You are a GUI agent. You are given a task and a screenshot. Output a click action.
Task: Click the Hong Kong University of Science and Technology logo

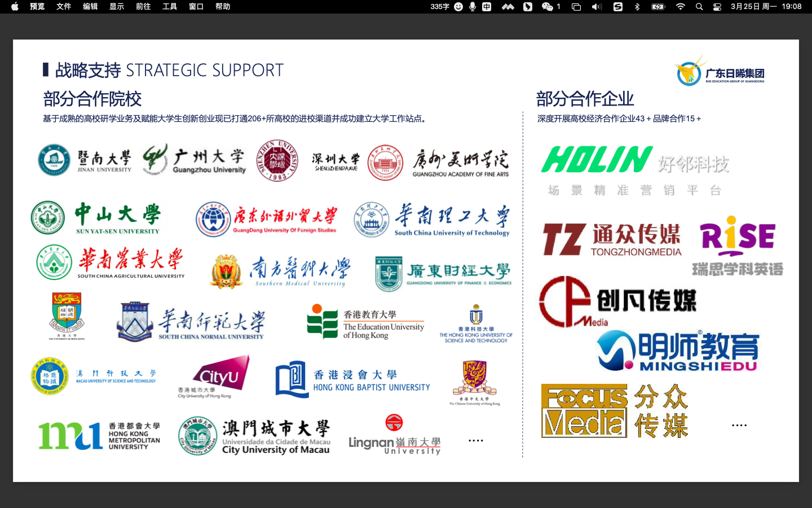click(x=476, y=325)
